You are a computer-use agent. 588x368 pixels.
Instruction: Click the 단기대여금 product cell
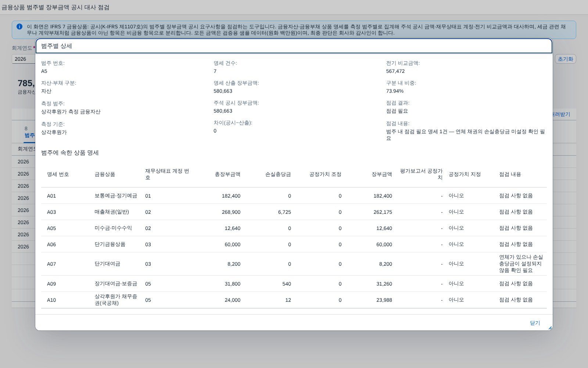tap(107, 264)
